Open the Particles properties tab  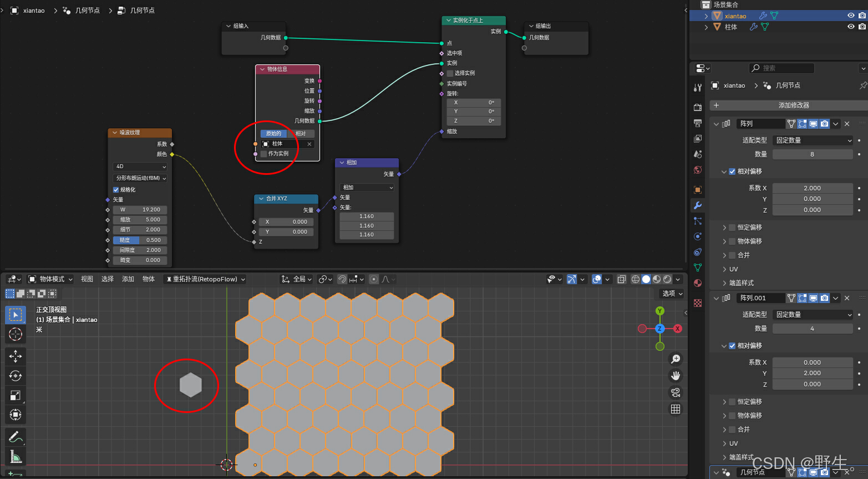point(698,221)
